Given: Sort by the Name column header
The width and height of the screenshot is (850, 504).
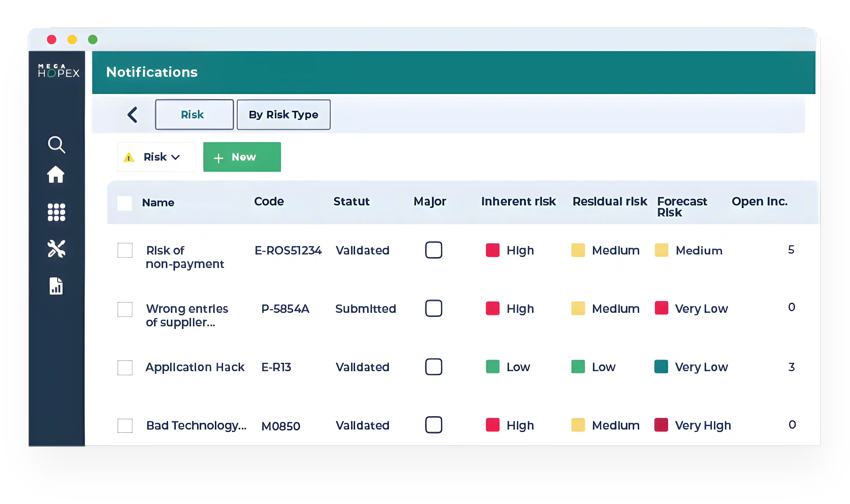Looking at the screenshot, I should tap(158, 203).
